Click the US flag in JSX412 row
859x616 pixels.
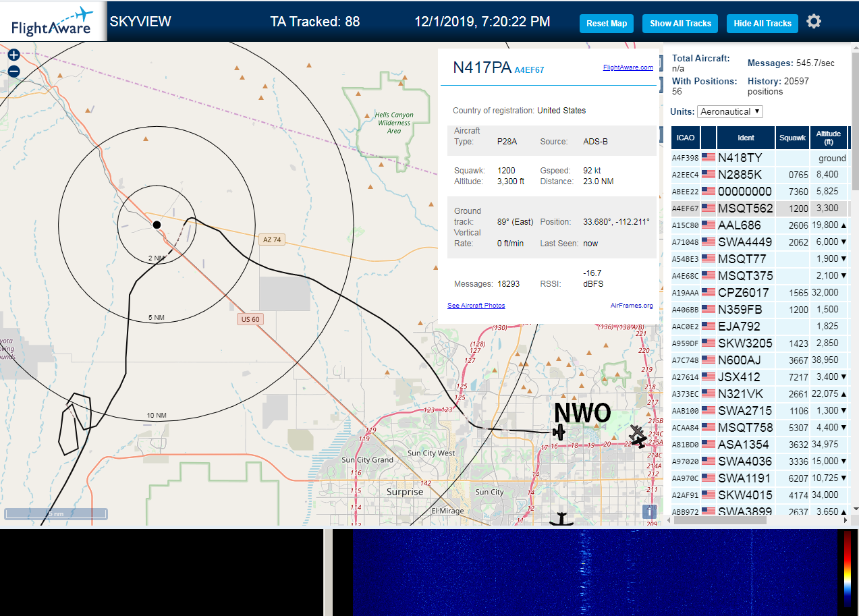709,377
